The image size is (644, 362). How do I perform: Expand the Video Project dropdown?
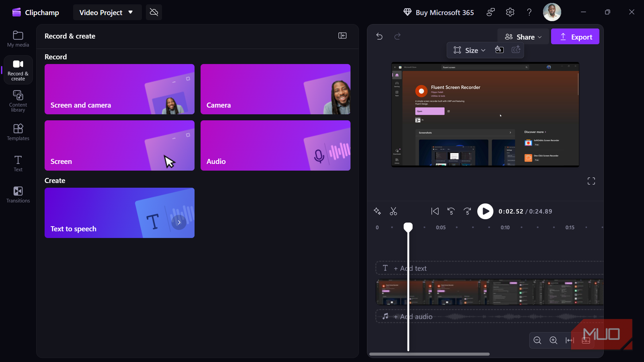(107, 12)
